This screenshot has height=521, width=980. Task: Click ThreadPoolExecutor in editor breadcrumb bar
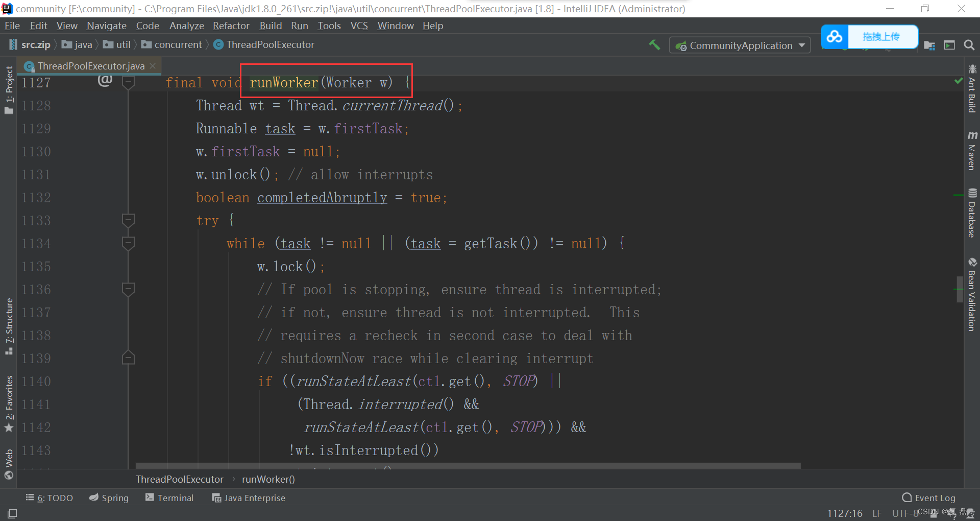tap(180, 479)
